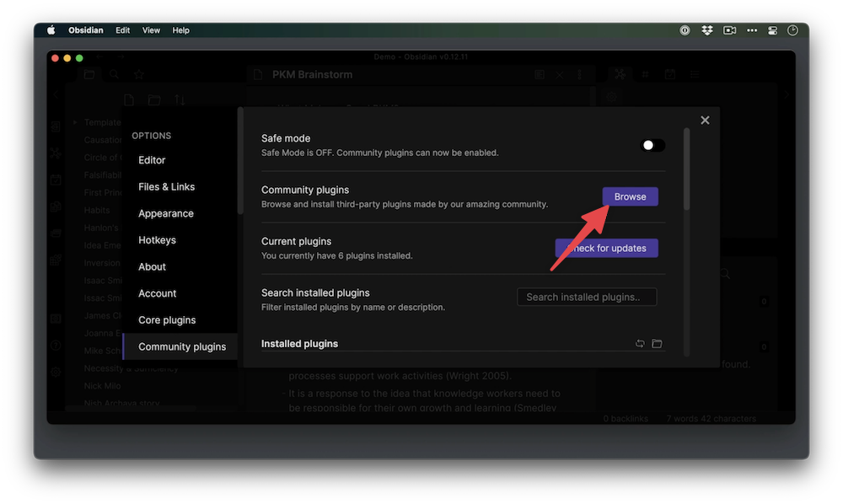The width and height of the screenshot is (843, 504).
Task: Click the left ribbon icon below the template icon
Action: pyautogui.click(x=56, y=233)
